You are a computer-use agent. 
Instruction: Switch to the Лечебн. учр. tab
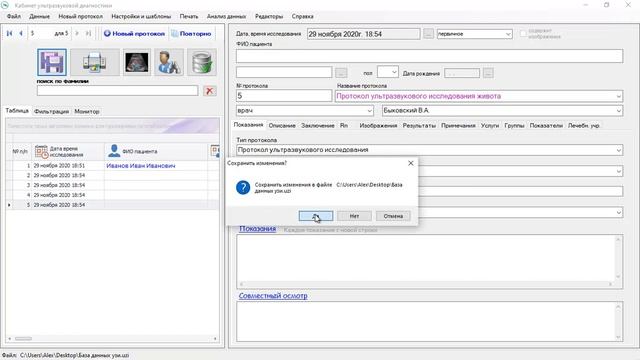click(584, 126)
